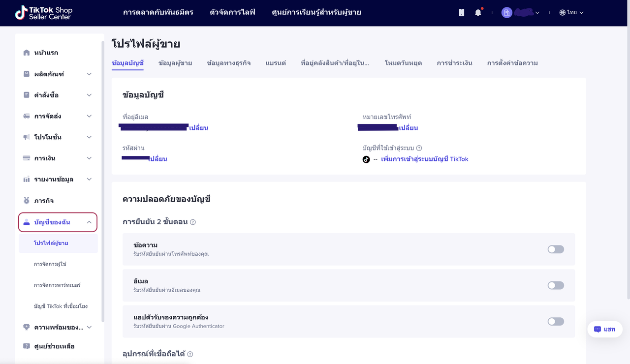Collapse the บัญชีของฉัน sidebar chevron
630x364 pixels.
click(89, 222)
